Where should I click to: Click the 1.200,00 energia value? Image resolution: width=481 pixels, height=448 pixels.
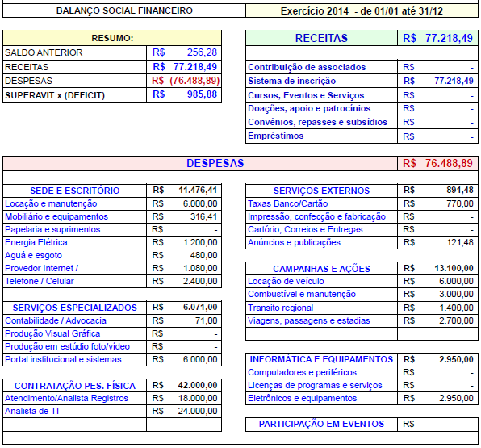[200, 242]
